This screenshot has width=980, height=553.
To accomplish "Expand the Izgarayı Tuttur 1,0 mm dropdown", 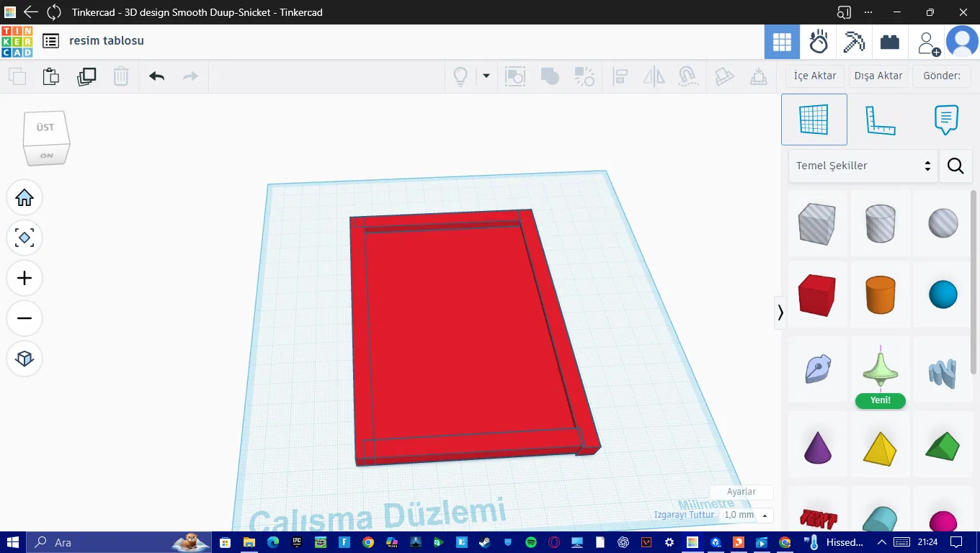I will coord(746,515).
